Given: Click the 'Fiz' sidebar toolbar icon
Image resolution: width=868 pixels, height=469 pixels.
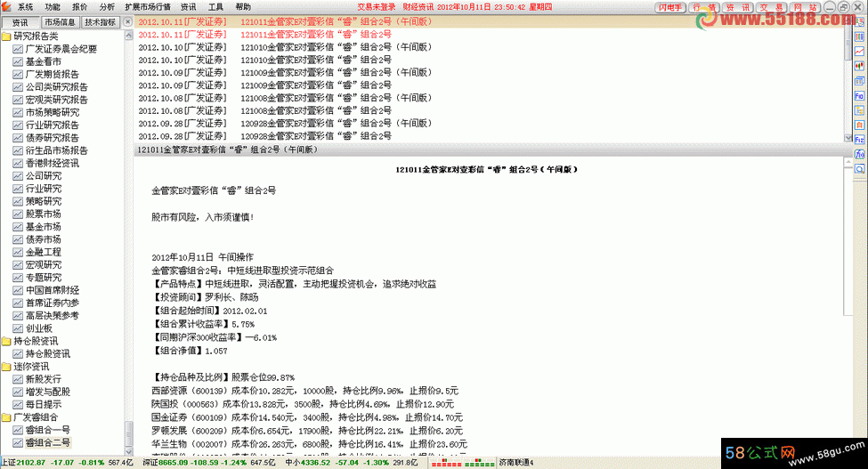Looking at the screenshot, I should (x=859, y=140).
